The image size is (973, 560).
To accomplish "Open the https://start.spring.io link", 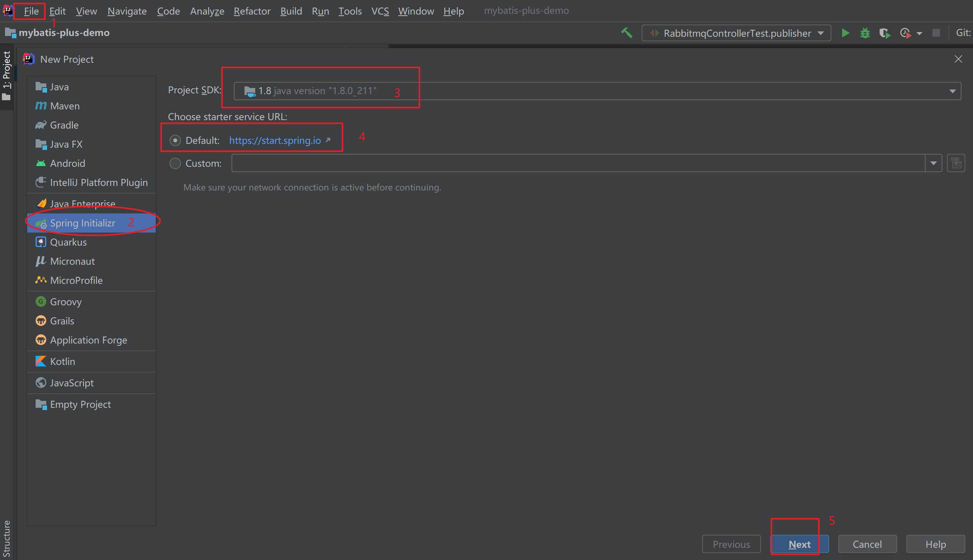I will tap(275, 141).
